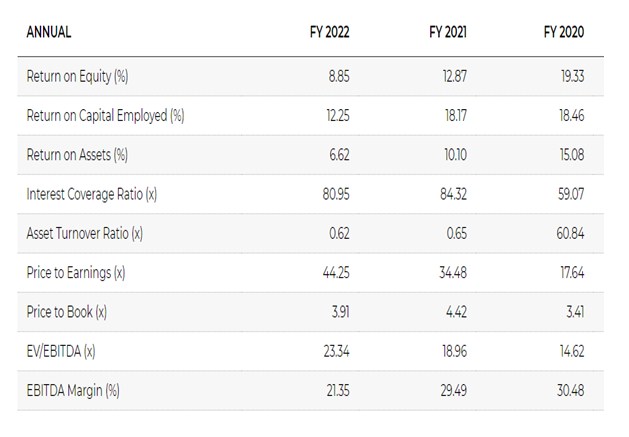Select the 34.48 Price to Earnings value
Viewport: 629px width, 437px height.
tap(452, 272)
